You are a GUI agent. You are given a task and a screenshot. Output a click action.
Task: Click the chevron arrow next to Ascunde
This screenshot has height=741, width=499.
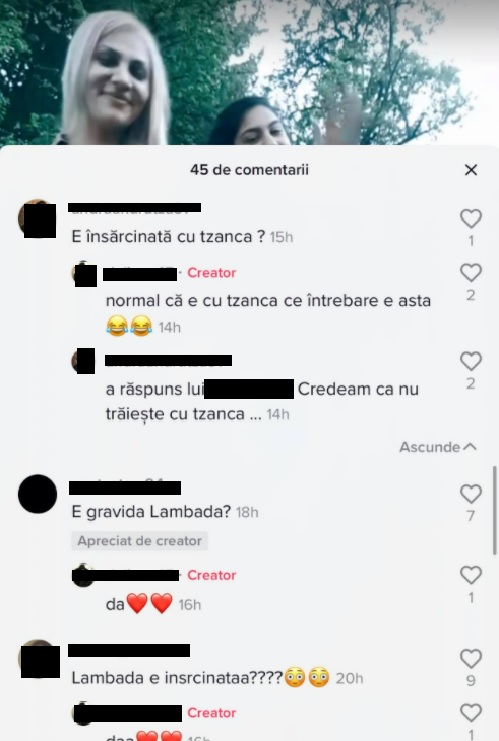470,447
